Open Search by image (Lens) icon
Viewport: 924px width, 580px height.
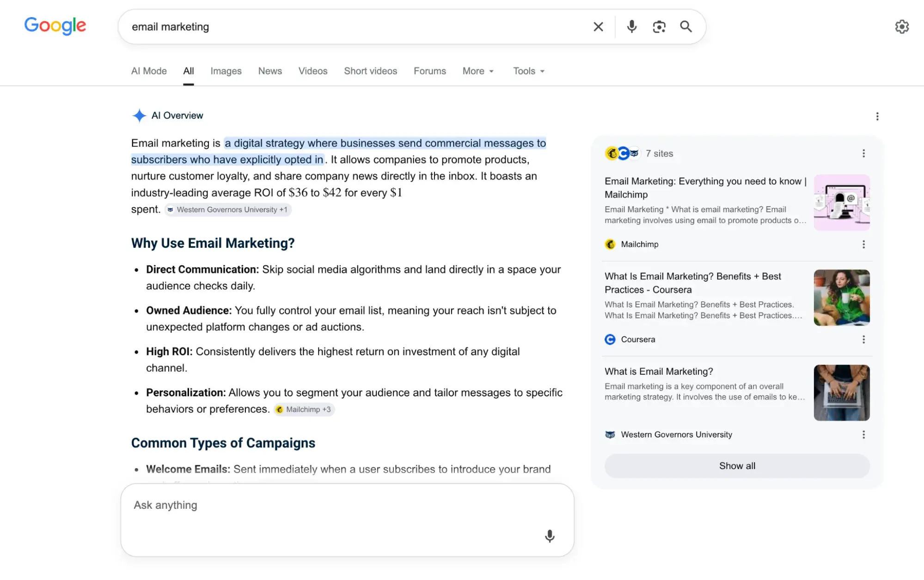click(659, 27)
